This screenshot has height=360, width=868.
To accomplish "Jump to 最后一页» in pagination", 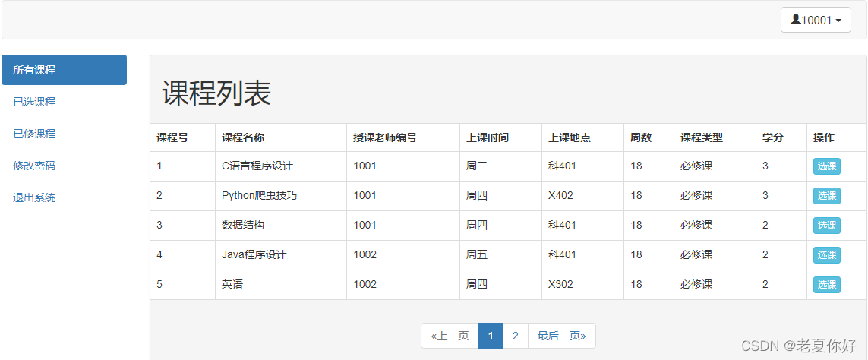I will point(562,336).
